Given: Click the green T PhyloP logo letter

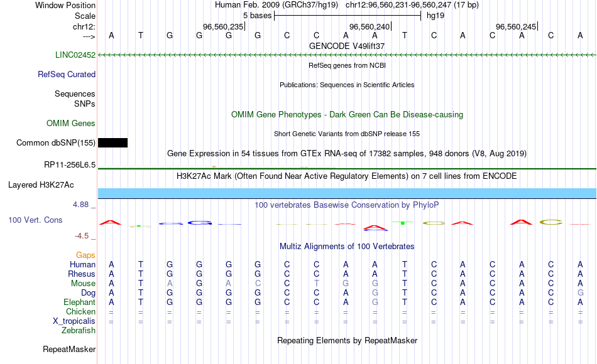Looking at the screenshot, I should (x=403, y=223).
